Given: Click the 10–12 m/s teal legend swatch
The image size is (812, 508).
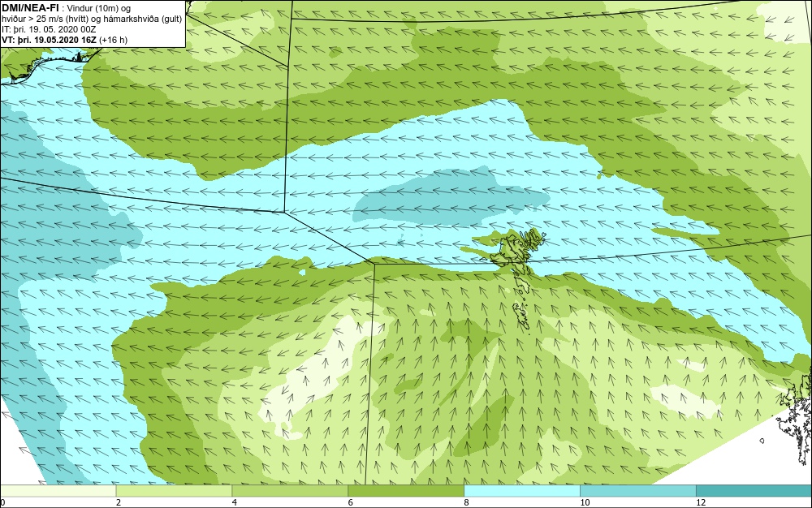Looking at the screenshot, I should point(638,491).
